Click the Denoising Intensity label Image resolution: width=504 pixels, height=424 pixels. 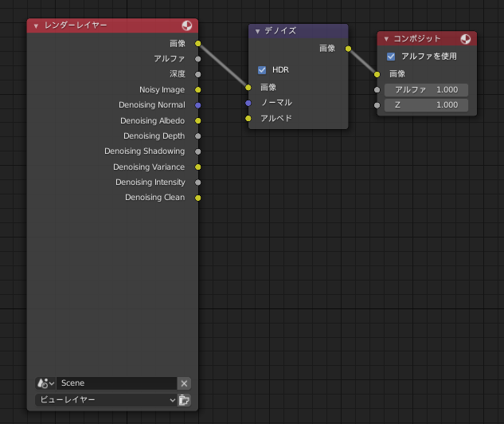coord(150,182)
